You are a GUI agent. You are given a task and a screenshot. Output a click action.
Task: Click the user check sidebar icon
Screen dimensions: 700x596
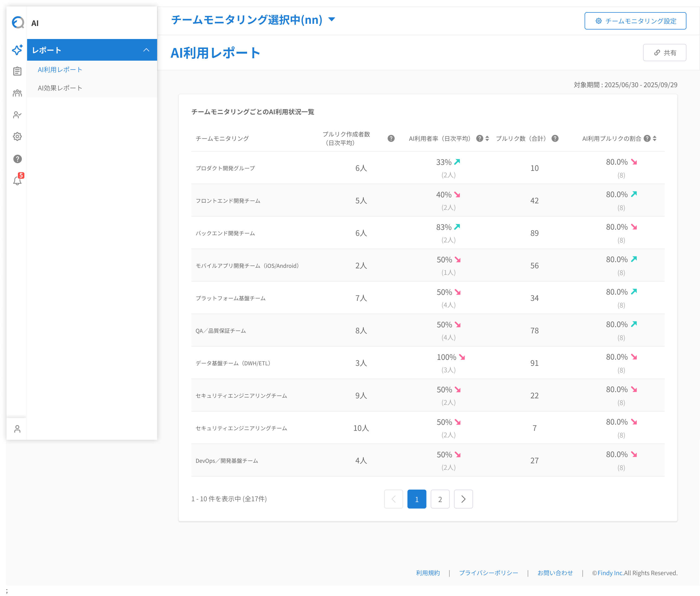17,115
